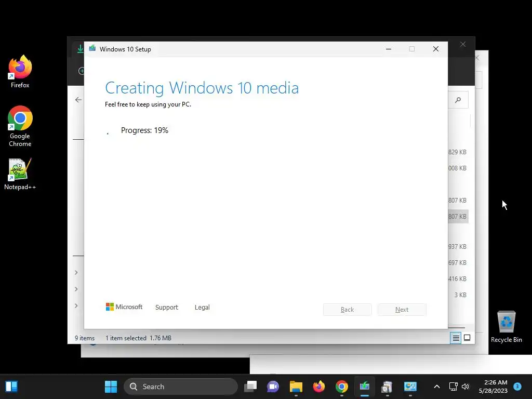532x399 pixels.
Task: Launch Firefox from the taskbar
Action: (318, 387)
